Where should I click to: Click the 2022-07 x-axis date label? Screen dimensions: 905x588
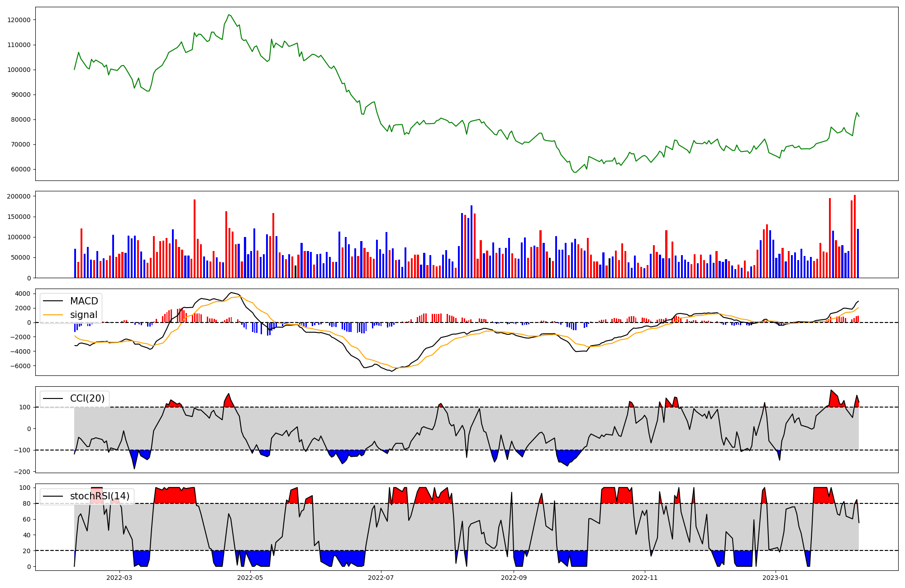point(381,578)
